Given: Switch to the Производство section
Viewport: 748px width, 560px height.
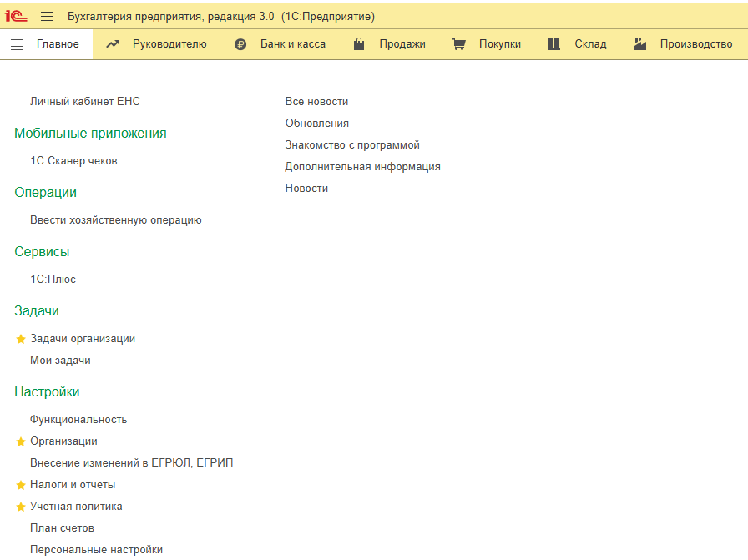Looking at the screenshot, I should tap(696, 44).
